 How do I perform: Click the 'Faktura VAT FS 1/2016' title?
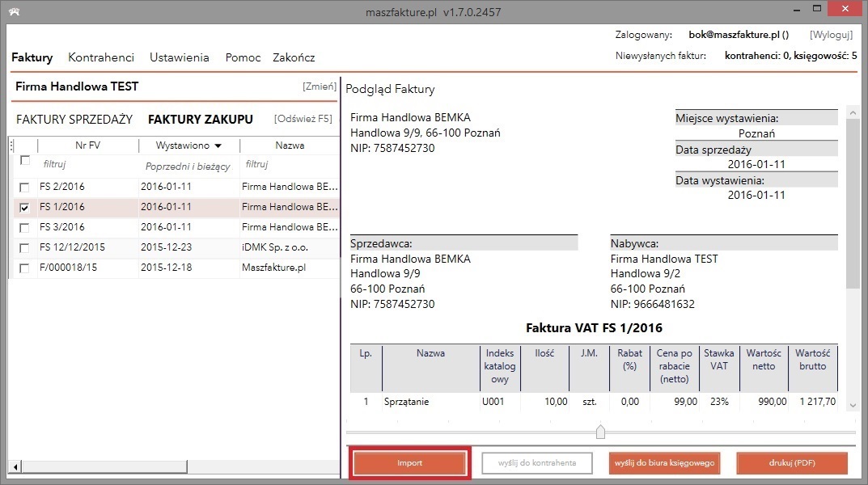pos(594,328)
